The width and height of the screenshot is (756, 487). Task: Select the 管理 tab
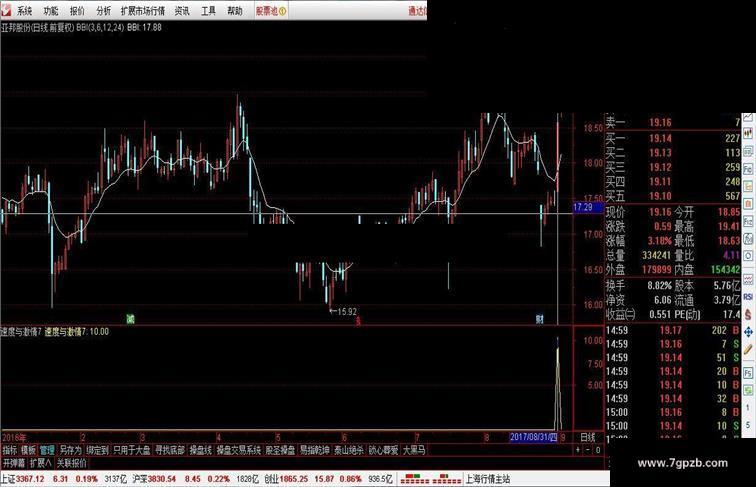point(47,450)
